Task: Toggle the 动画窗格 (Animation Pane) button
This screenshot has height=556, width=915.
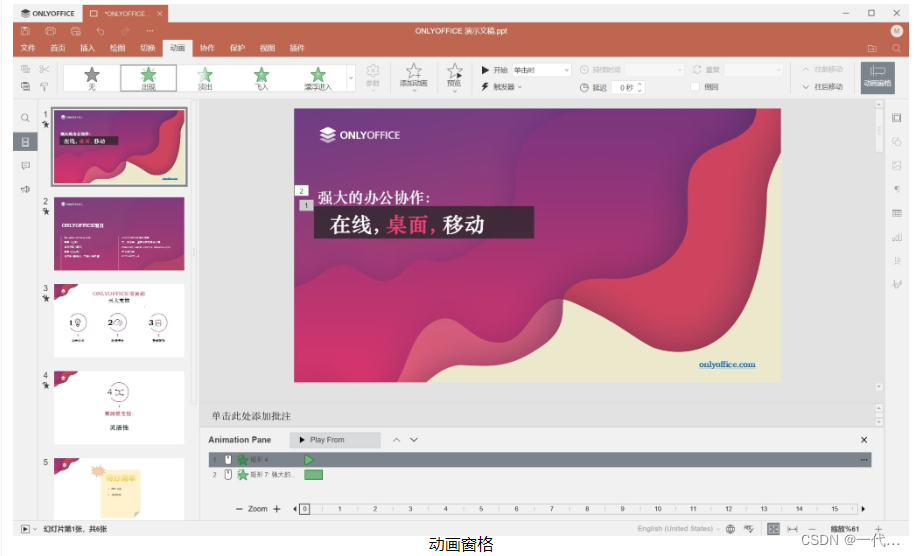Action: coord(878,77)
